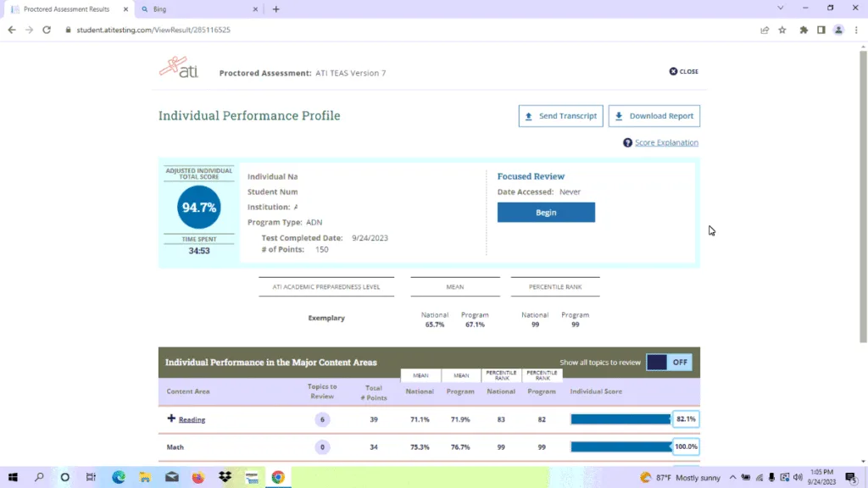Expand the tab search dropdown chevron

click(x=780, y=8)
